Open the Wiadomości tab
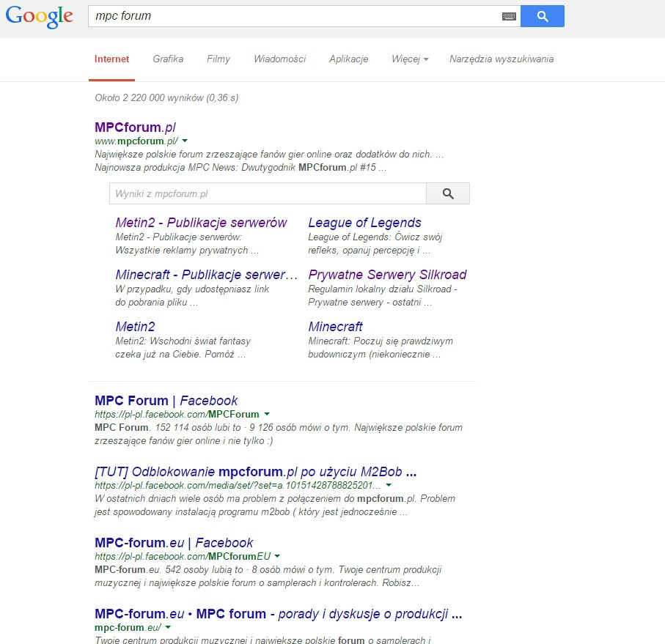Screen dimensions: 665x644 280,59
